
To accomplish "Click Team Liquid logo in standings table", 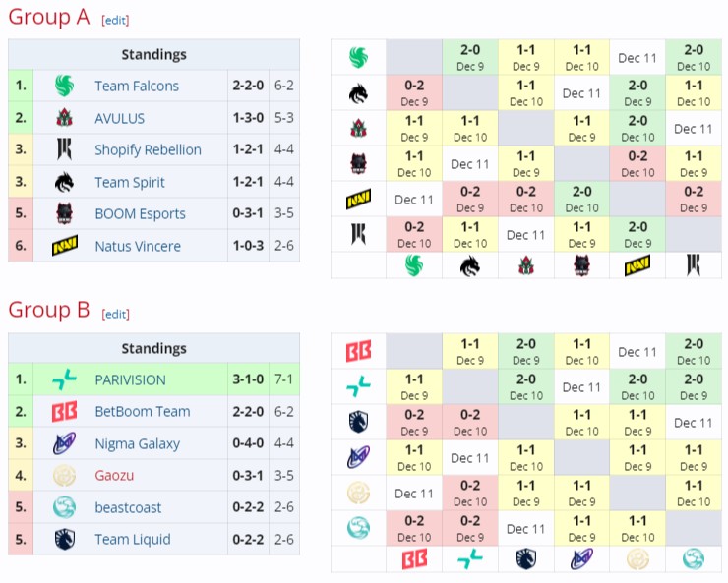I will click(x=65, y=539).
